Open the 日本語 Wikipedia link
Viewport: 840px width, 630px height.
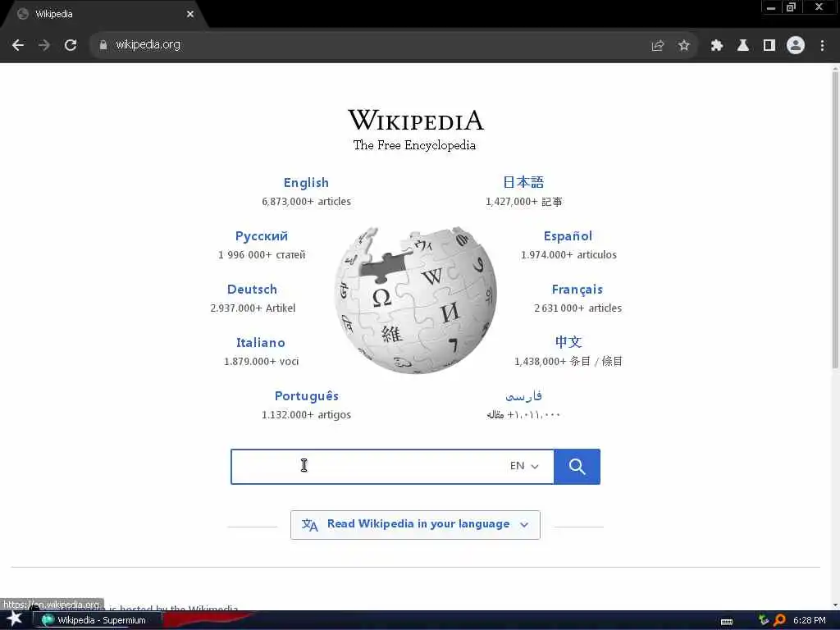pyautogui.click(x=523, y=182)
